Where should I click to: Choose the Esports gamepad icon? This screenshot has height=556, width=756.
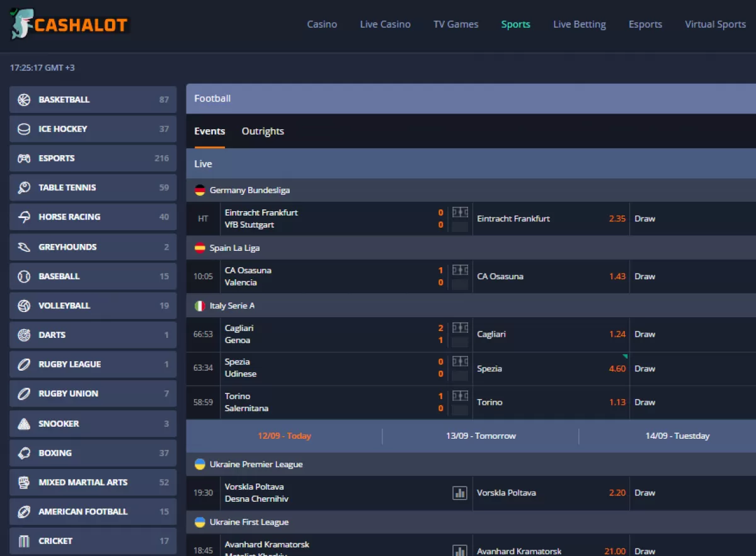(24, 158)
